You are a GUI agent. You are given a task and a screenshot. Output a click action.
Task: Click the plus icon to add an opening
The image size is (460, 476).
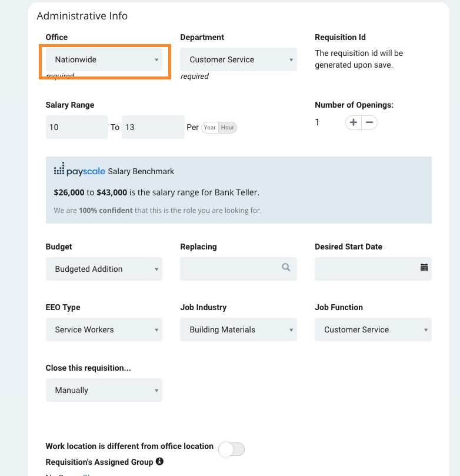click(353, 122)
